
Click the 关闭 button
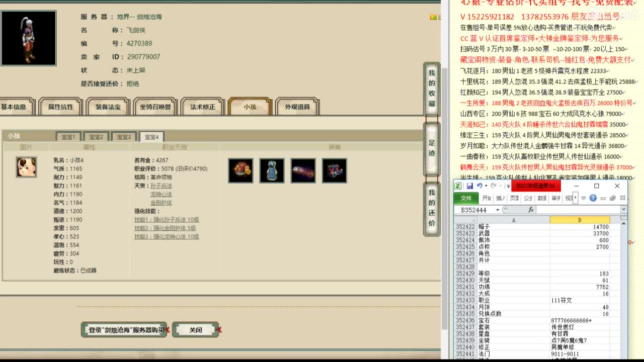tap(196, 329)
